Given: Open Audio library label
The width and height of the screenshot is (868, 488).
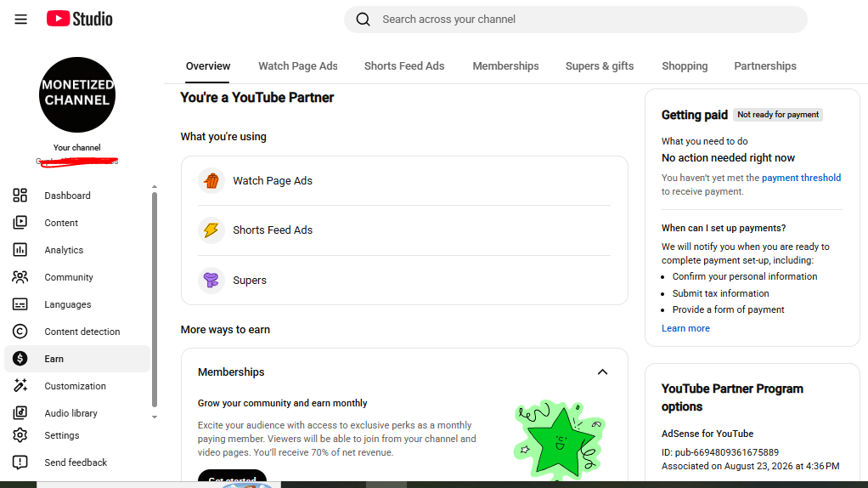Looking at the screenshot, I should [70, 413].
